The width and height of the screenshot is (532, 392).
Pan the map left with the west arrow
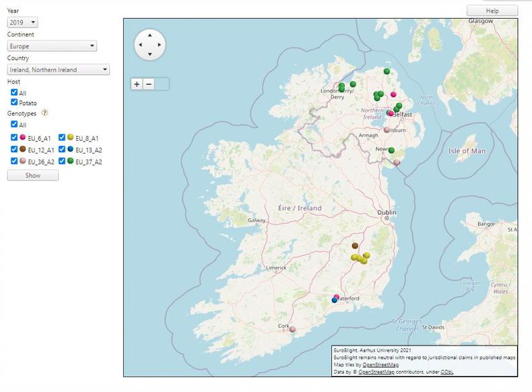tap(139, 45)
